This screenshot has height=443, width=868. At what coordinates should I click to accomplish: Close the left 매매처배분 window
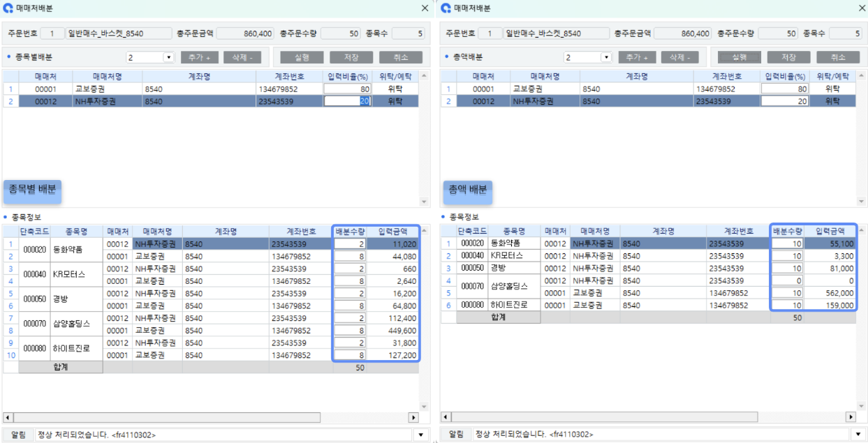425,8
